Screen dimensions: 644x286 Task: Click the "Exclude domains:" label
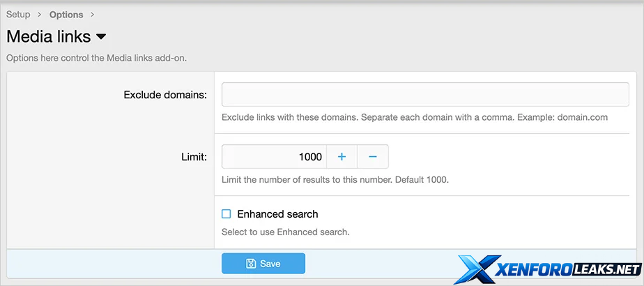[165, 94]
